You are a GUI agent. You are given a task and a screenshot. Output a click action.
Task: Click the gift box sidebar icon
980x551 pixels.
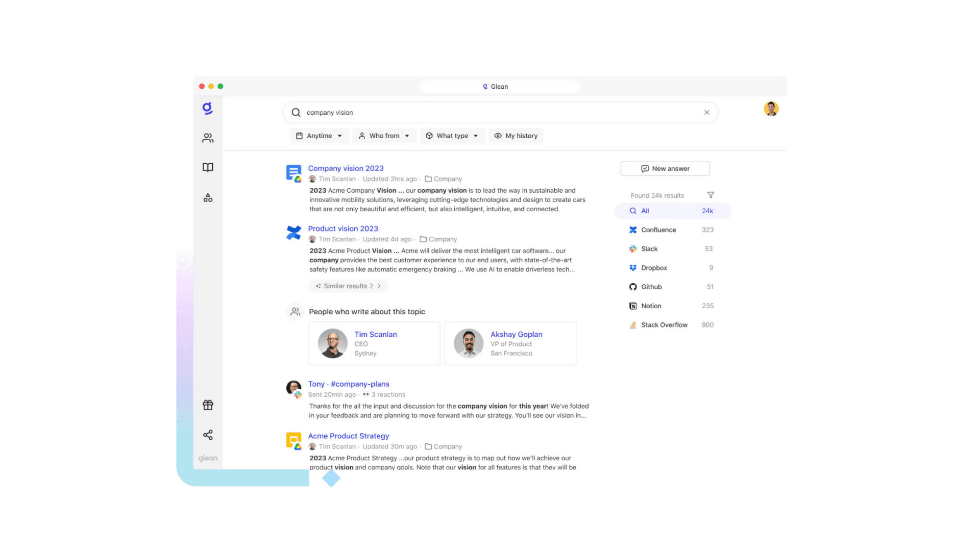[x=208, y=405]
